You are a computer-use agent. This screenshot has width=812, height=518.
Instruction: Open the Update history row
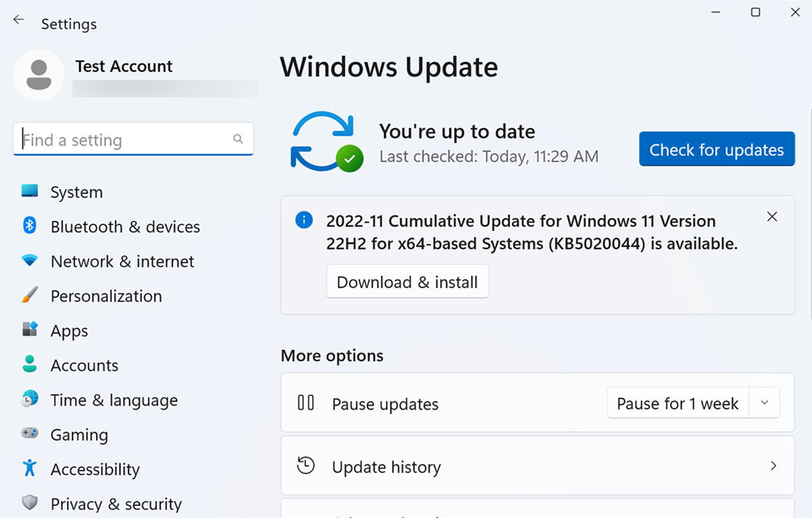coord(538,466)
